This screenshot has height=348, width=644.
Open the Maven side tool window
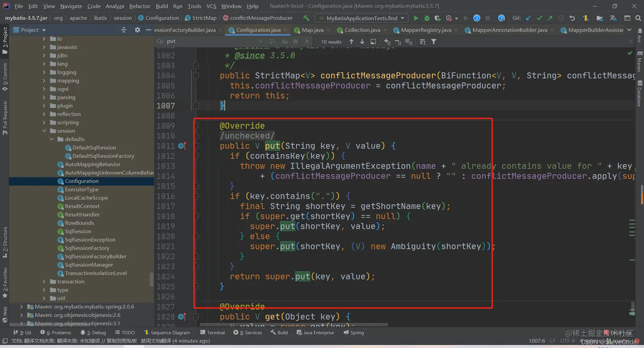pos(639,62)
